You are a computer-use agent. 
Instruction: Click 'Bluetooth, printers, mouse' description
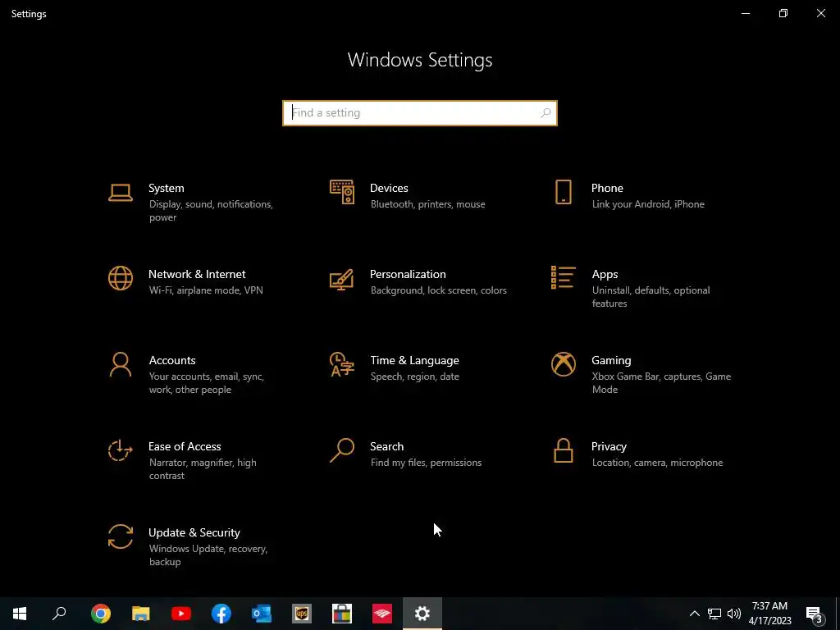click(427, 204)
